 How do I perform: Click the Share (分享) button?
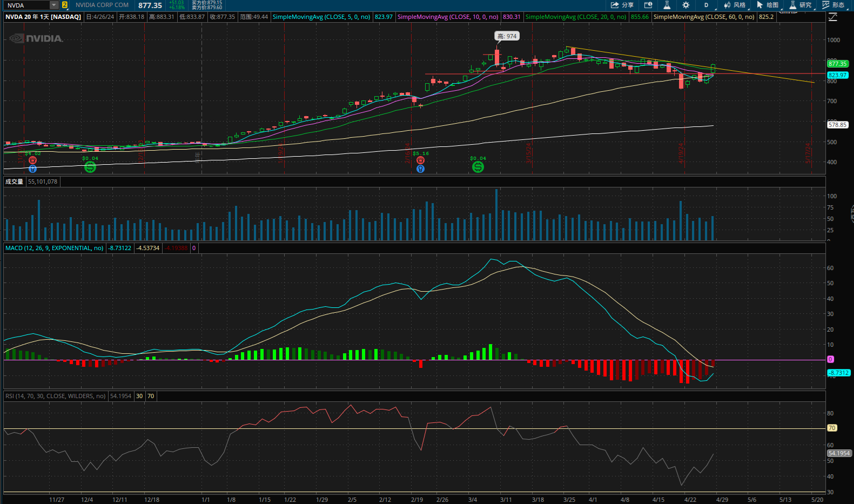[x=622, y=5]
